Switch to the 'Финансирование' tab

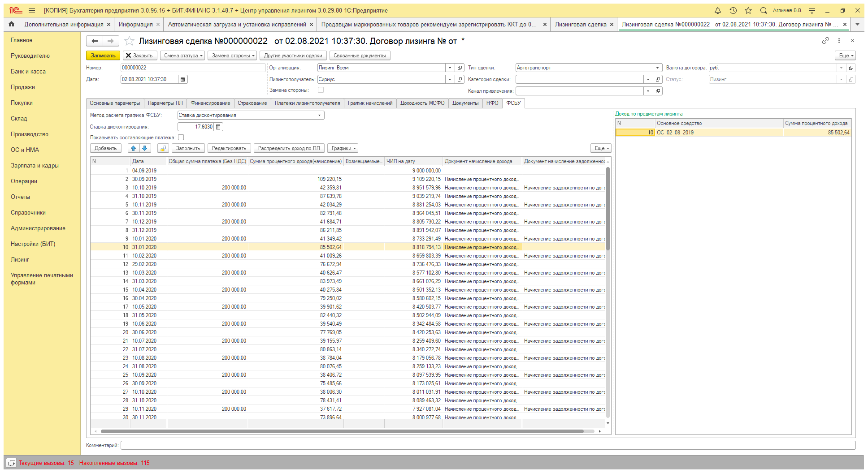[210, 103]
